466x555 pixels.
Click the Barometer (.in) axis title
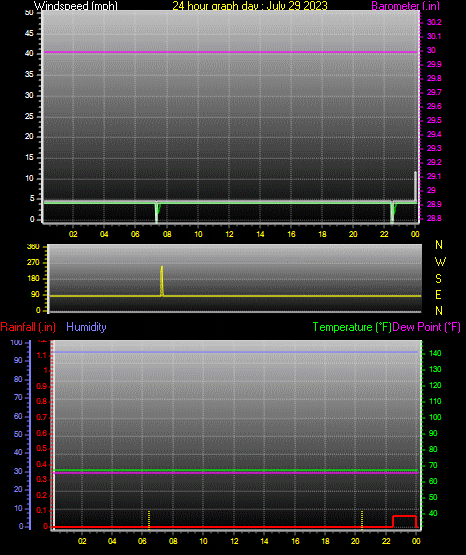click(405, 6)
